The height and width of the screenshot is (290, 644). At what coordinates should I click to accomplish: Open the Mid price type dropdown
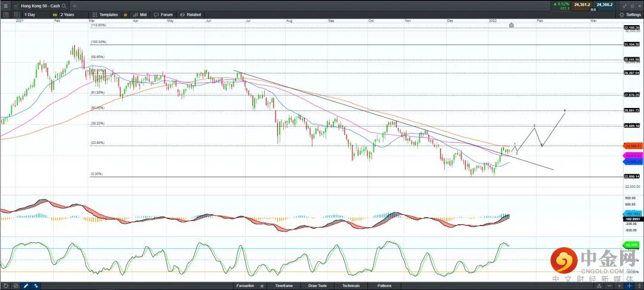[x=141, y=14]
